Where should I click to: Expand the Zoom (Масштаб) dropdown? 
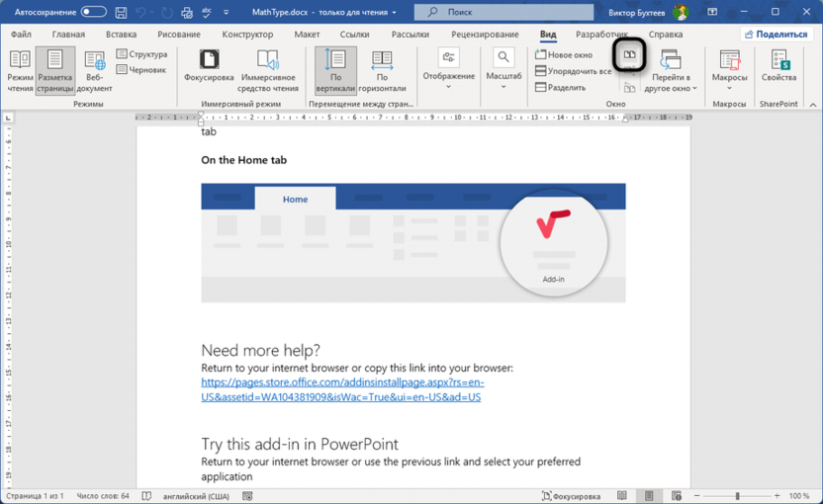pyautogui.click(x=503, y=67)
